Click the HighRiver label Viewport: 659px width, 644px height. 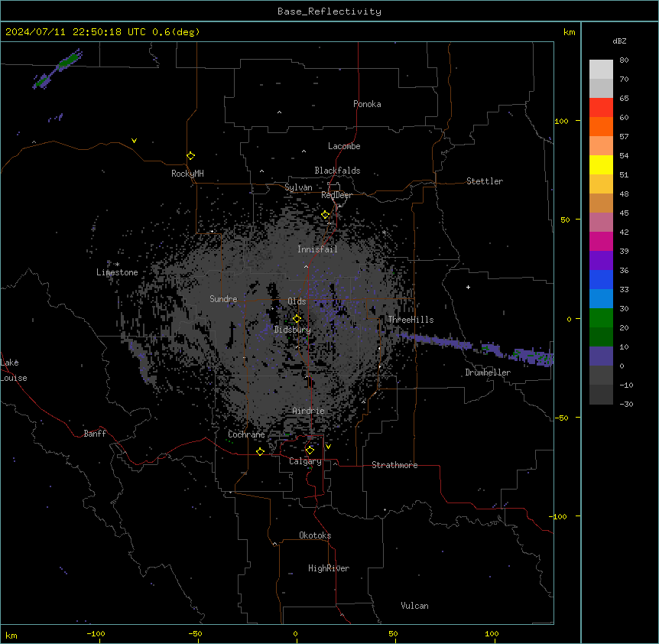(329, 568)
